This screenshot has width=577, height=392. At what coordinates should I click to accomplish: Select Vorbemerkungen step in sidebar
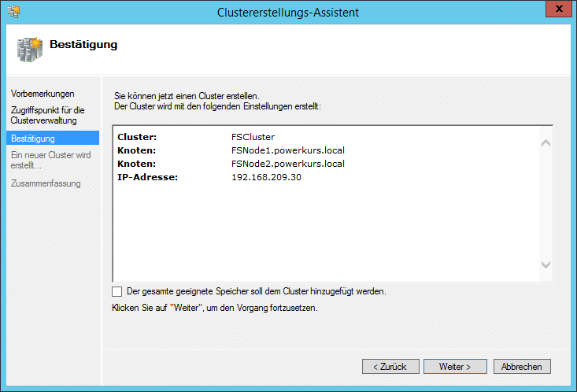[x=43, y=94]
